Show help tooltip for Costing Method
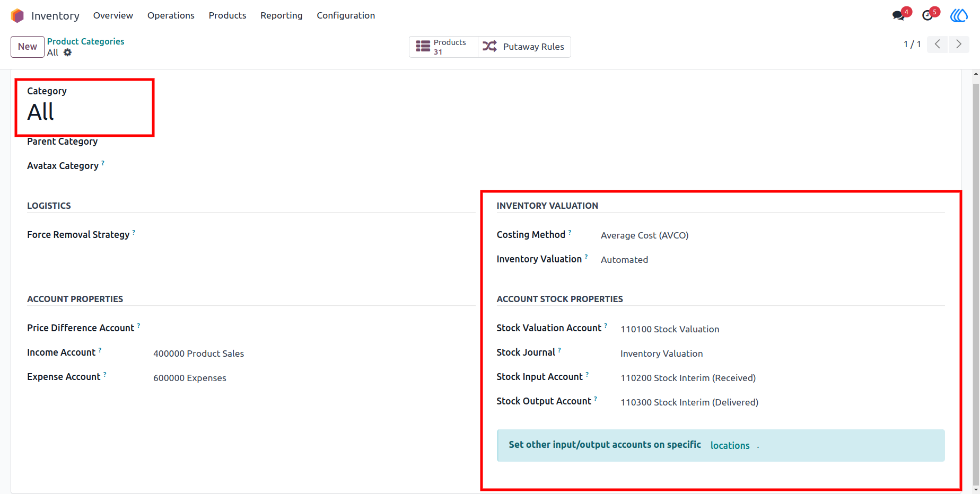980x494 pixels. [x=570, y=232]
